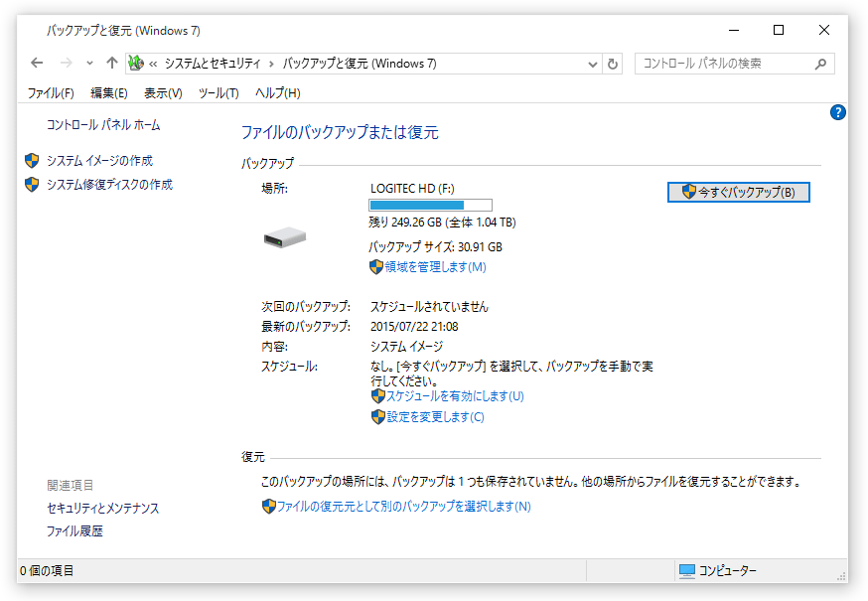This screenshot has width=868, height=601.
Task: Open システム修復ディスクの作成 link
Action: (x=109, y=185)
